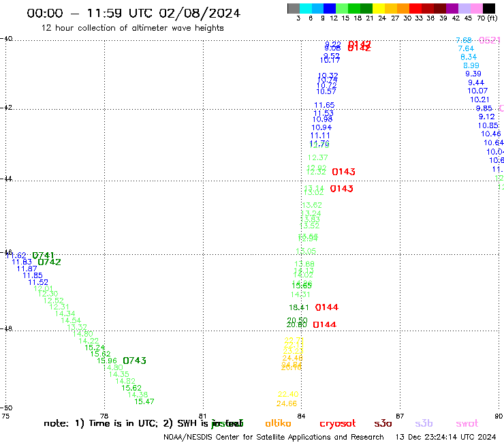This screenshot has width=504, height=443.
Task: Click the orange wave height value '24.66'
Action: 287,403
